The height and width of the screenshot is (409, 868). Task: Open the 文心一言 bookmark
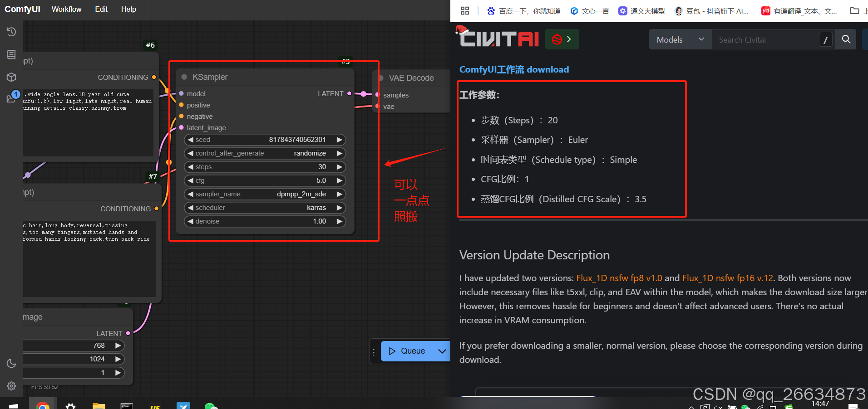coord(589,11)
